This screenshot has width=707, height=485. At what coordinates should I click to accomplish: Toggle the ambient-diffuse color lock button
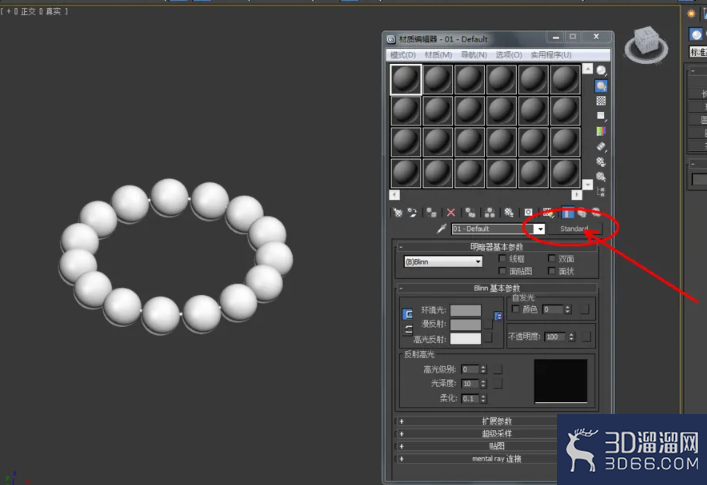408,314
